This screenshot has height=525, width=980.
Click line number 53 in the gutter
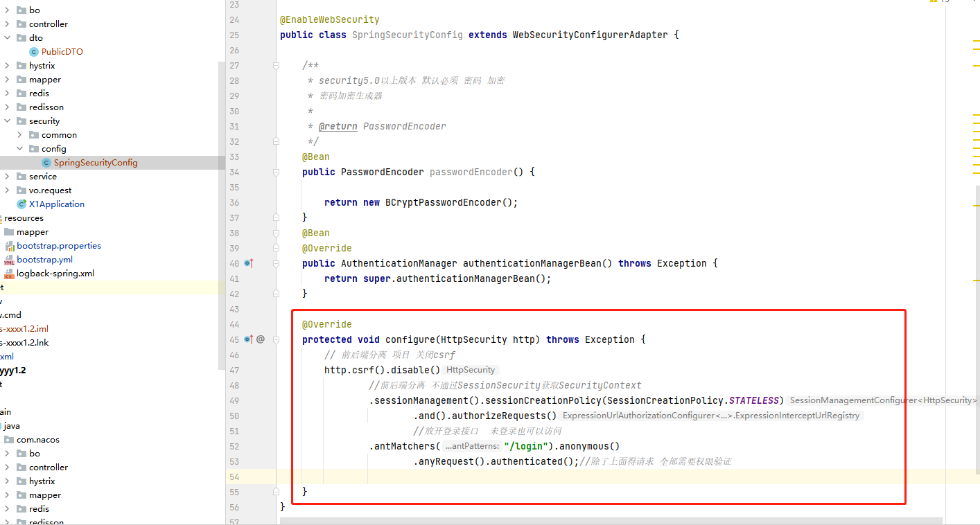coord(234,461)
